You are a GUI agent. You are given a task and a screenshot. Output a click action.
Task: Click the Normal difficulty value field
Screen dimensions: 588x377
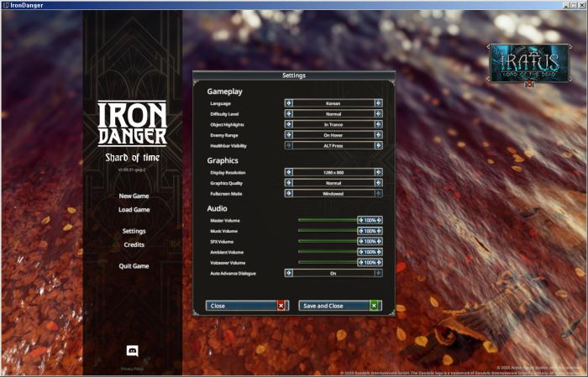point(333,113)
